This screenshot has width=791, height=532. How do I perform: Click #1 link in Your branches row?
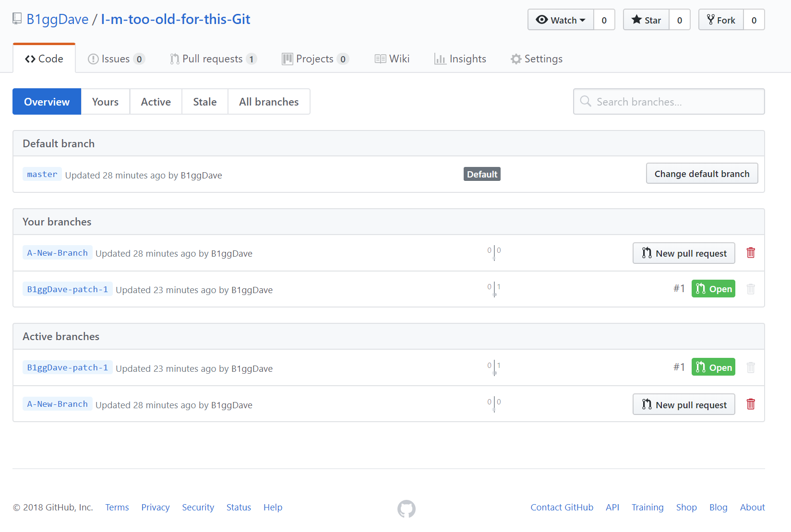tap(679, 288)
